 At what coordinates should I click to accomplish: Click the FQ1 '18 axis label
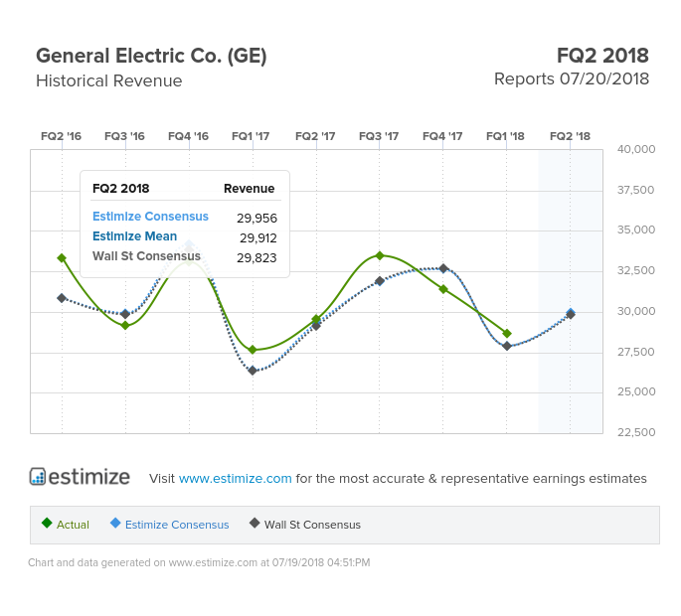point(506,136)
